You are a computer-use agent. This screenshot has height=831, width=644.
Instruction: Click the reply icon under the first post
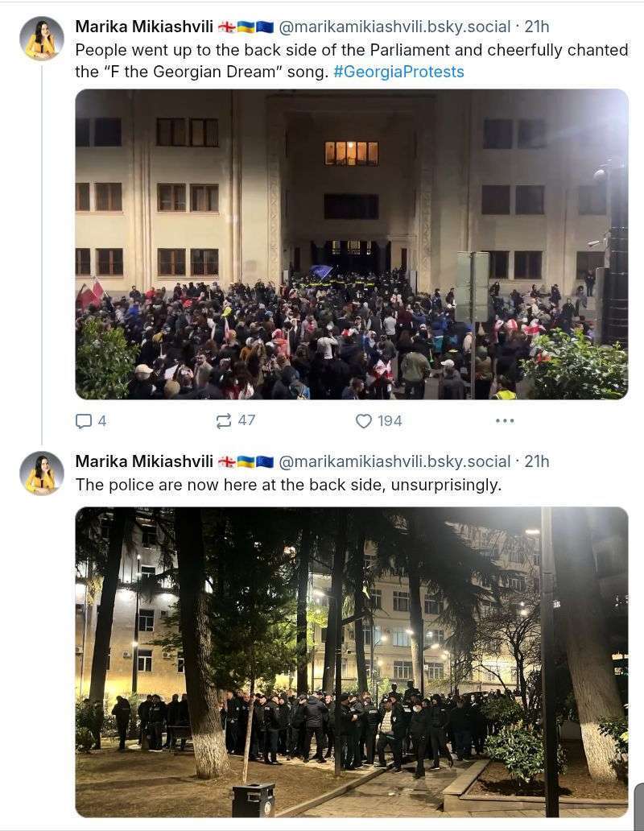83,421
